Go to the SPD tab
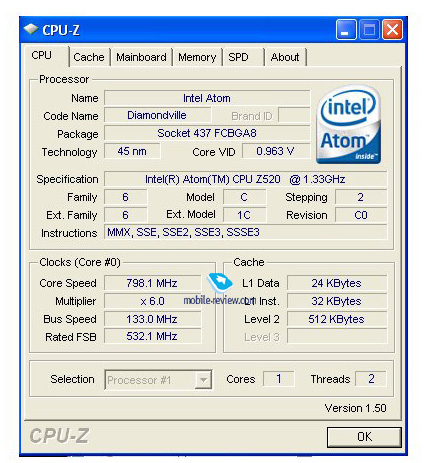The height and width of the screenshot is (463, 424). (x=243, y=57)
